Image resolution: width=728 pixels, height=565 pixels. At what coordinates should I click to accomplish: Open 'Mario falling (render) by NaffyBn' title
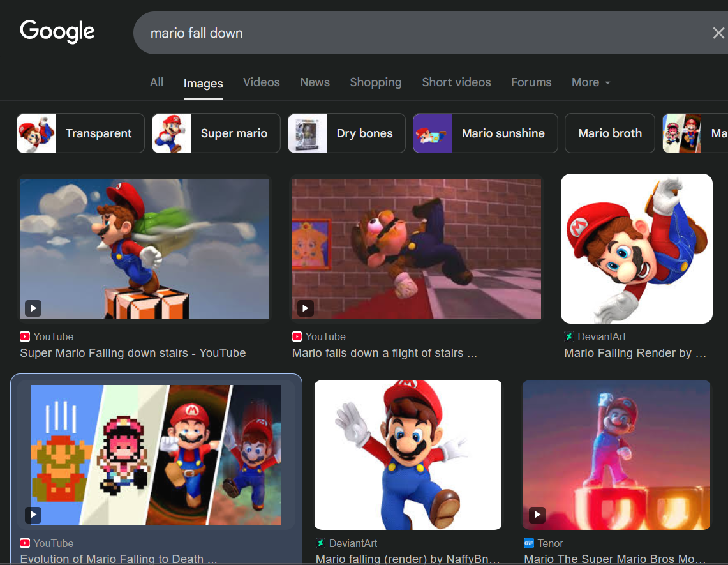[x=408, y=559]
